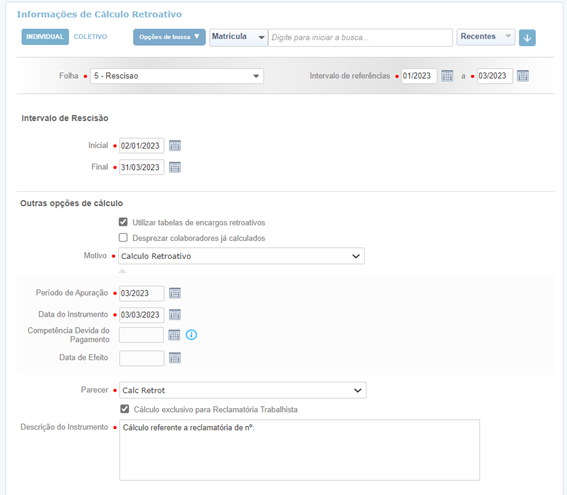Open the Recentes dropdown

click(x=486, y=37)
